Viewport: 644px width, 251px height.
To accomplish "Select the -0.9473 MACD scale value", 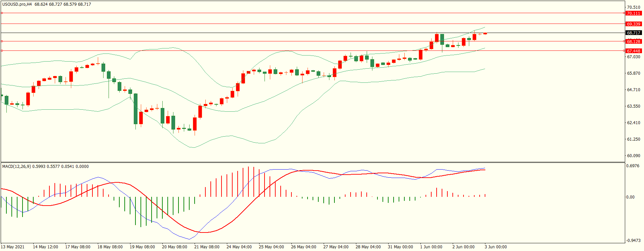I will [x=633, y=241].
